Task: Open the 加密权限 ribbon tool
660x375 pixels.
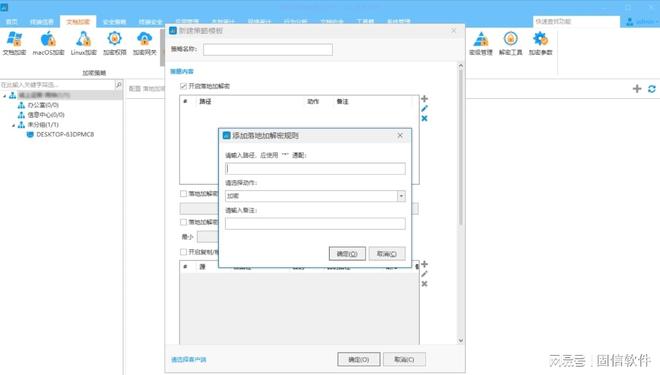Action: [x=114, y=43]
